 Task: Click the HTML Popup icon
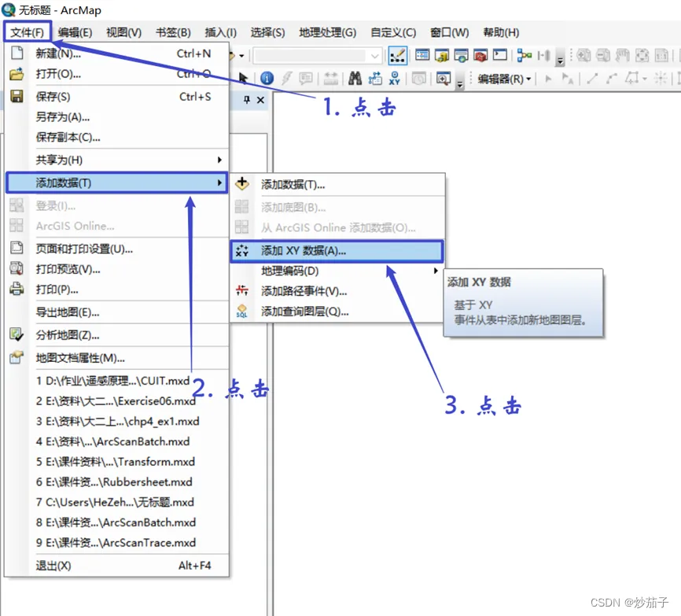[306, 78]
